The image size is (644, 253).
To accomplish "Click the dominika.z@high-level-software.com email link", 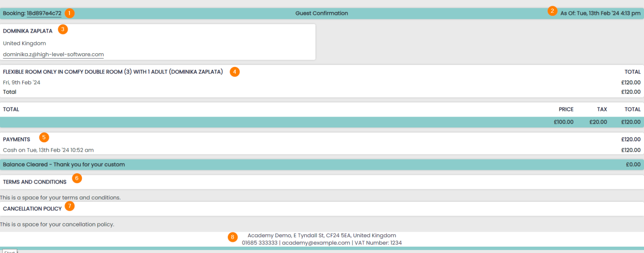I will 53,55.
